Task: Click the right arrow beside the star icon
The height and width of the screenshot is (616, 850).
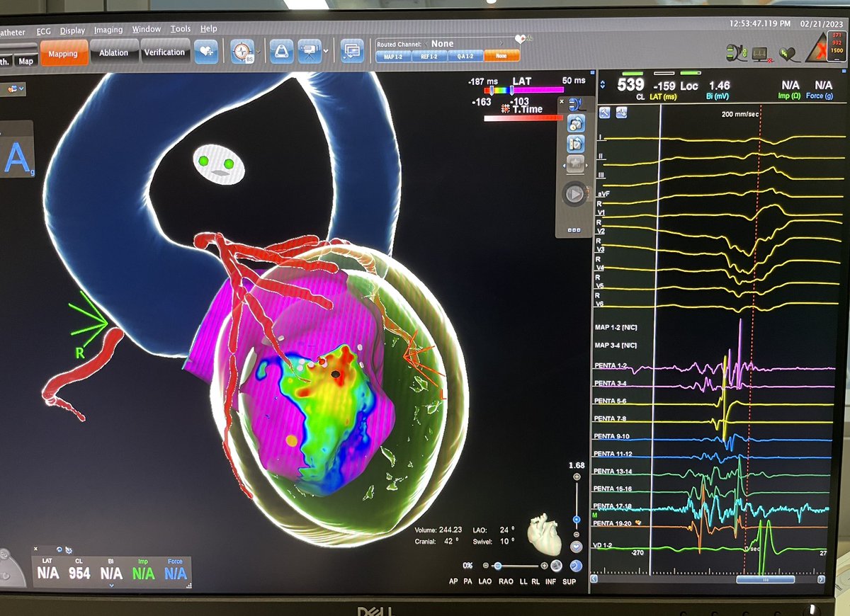Action: point(587,165)
